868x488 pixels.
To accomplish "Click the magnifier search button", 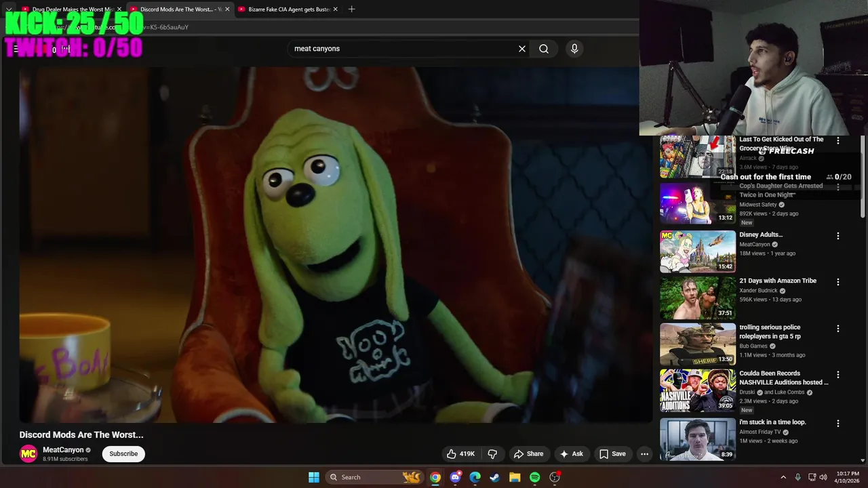I will (544, 49).
